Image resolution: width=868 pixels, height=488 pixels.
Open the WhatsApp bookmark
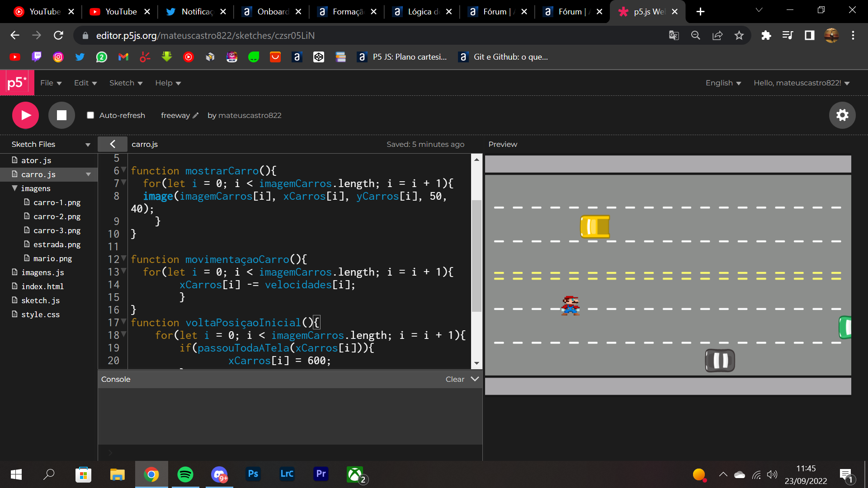pyautogui.click(x=102, y=57)
